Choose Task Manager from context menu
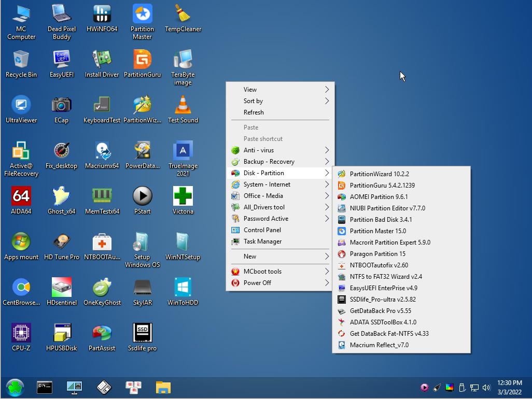 coord(262,241)
